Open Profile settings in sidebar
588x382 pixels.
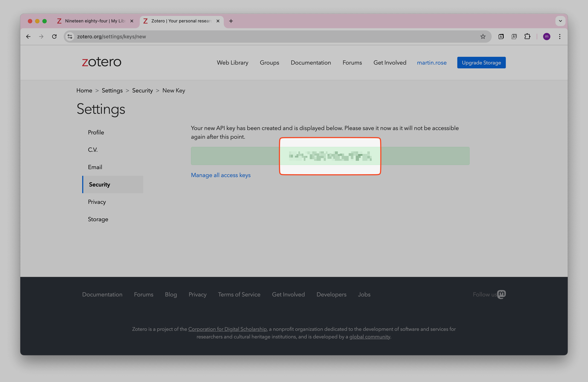(96, 133)
